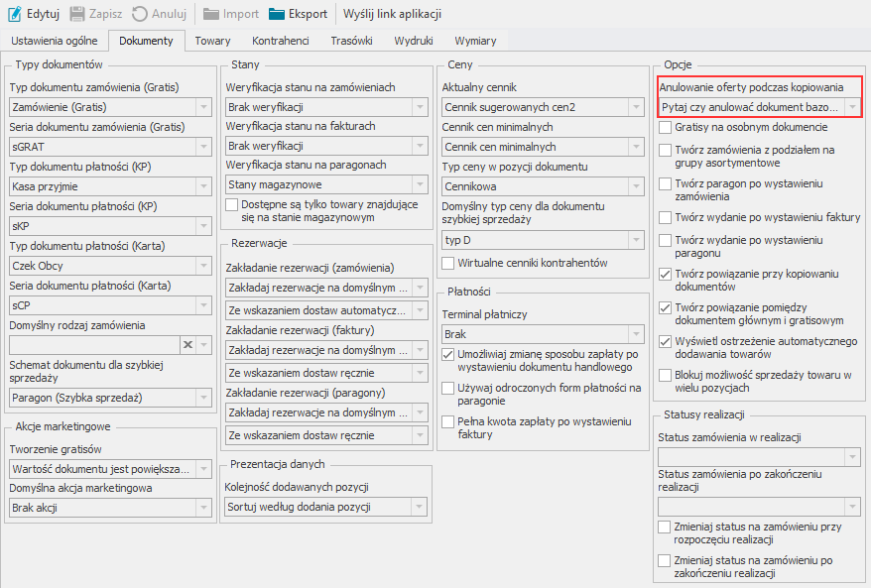
Task: Toggle Wirtualne cenniki kontrahentów checkbox
Action: pyautogui.click(x=449, y=263)
